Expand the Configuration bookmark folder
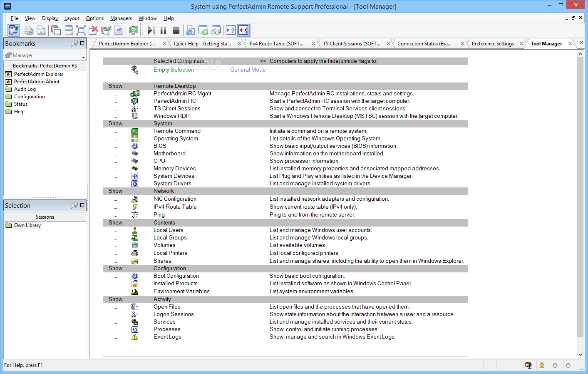The width and height of the screenshot is (588, 374). tap(29, 97)
